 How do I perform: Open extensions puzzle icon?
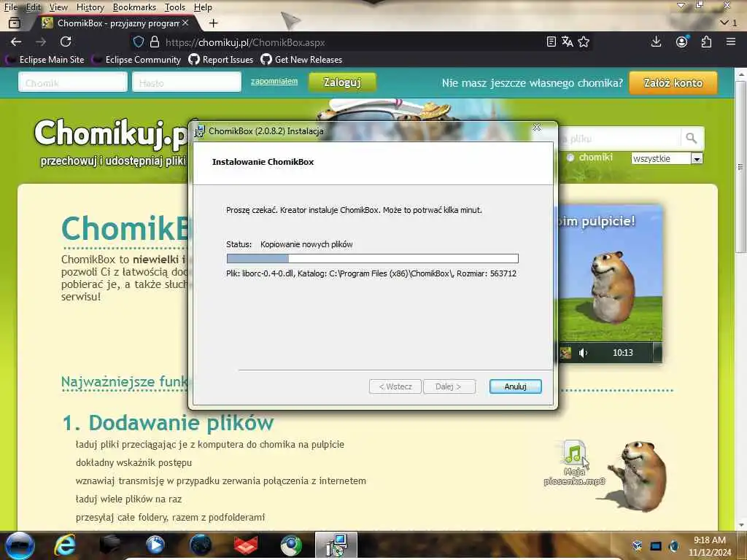706,42
